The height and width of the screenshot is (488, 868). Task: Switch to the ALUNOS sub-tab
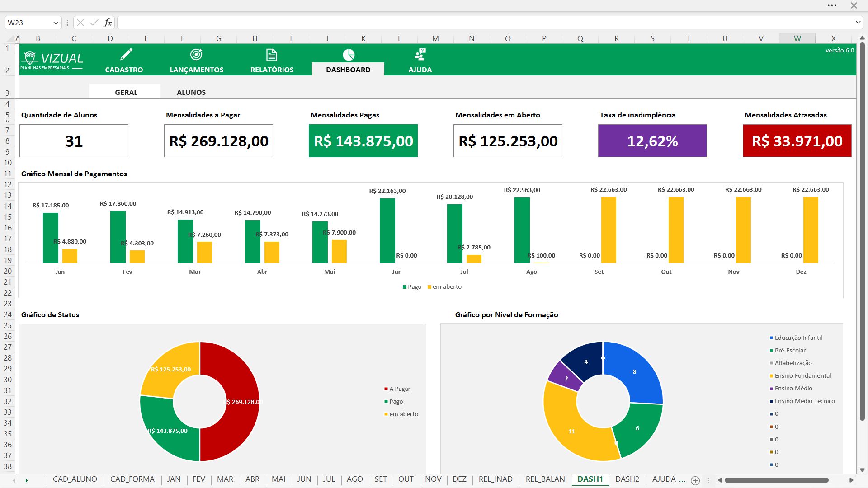point(191,92)
